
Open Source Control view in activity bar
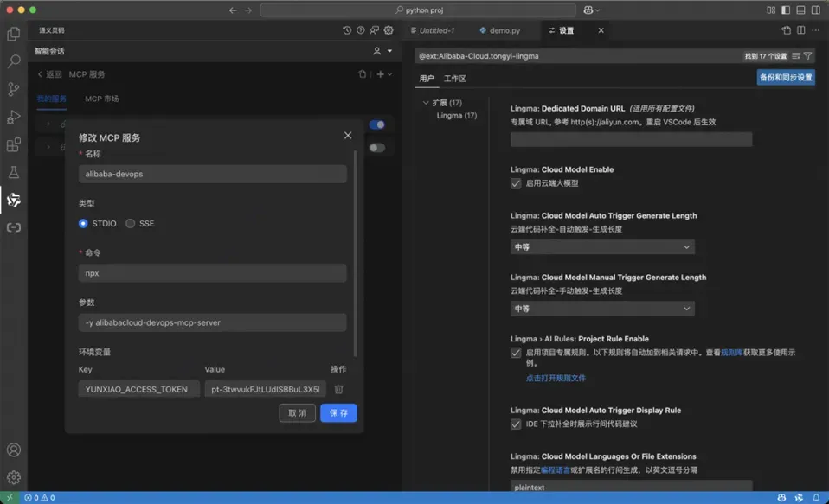pos(14,89)
